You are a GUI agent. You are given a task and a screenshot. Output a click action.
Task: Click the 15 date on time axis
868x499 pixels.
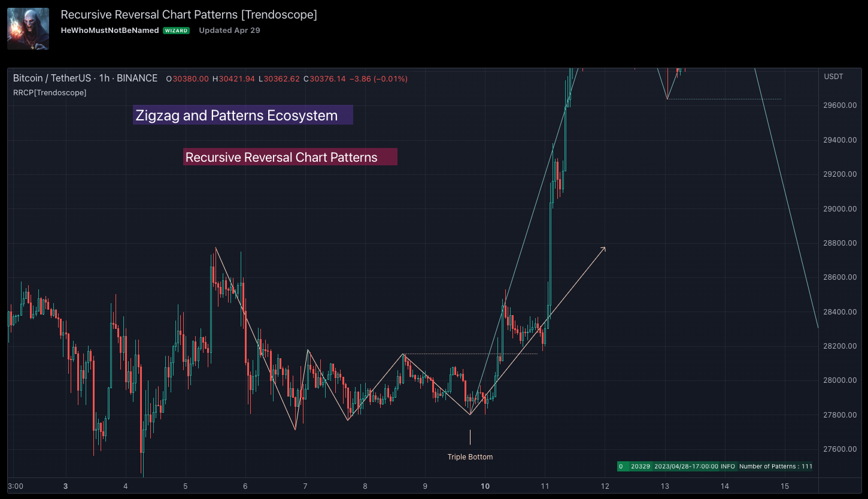tap(784, 486)
